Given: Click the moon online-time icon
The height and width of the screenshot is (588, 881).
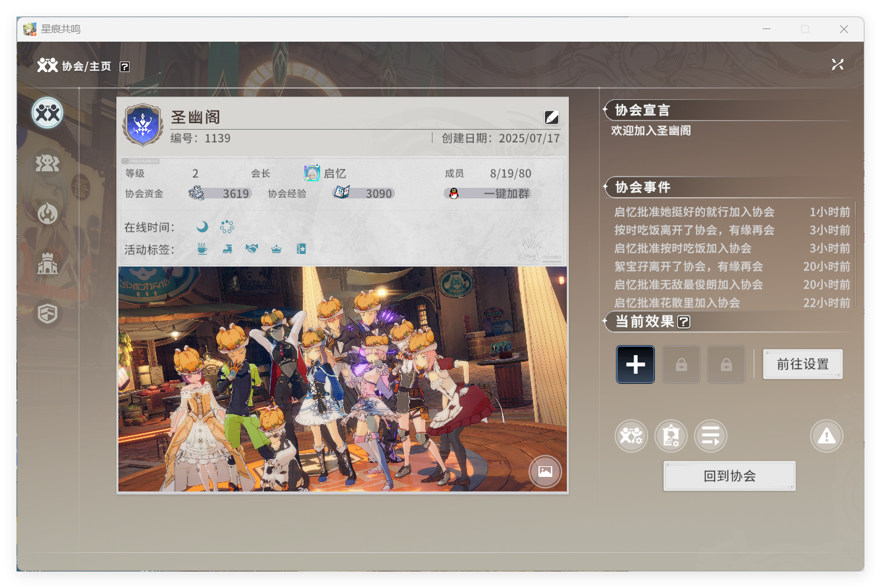Looking at the screenshot, I should [x=202, y=227].
